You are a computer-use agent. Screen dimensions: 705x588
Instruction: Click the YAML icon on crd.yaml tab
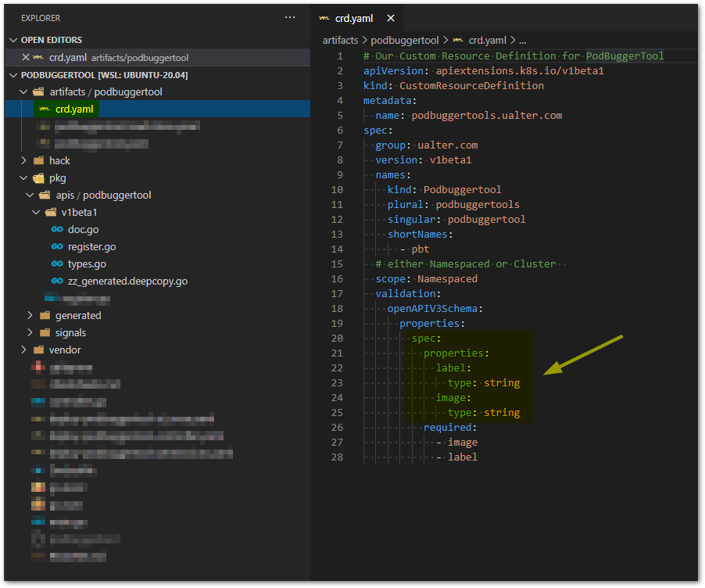point(324,18)
